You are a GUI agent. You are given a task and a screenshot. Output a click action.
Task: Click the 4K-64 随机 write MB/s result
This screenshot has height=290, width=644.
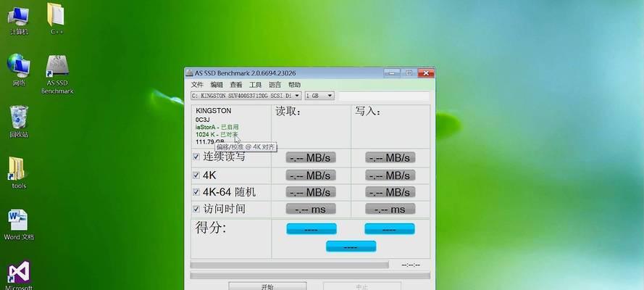point(390,192)
